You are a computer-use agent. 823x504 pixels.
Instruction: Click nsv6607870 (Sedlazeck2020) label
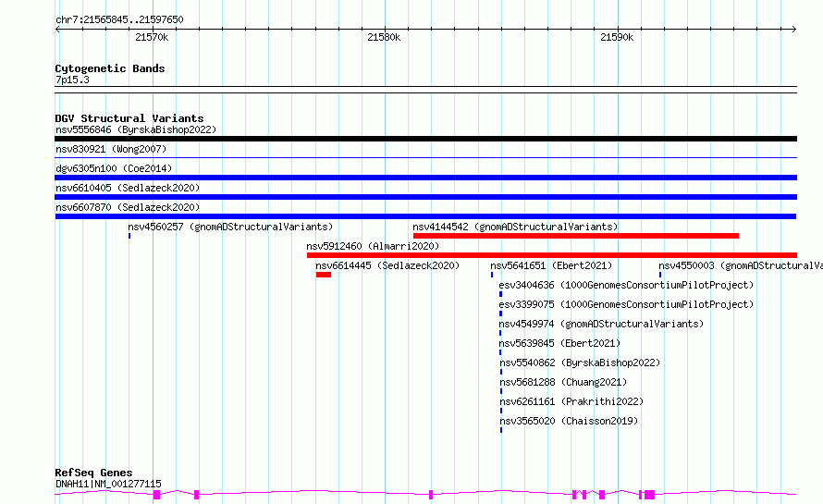coord(128,207)
